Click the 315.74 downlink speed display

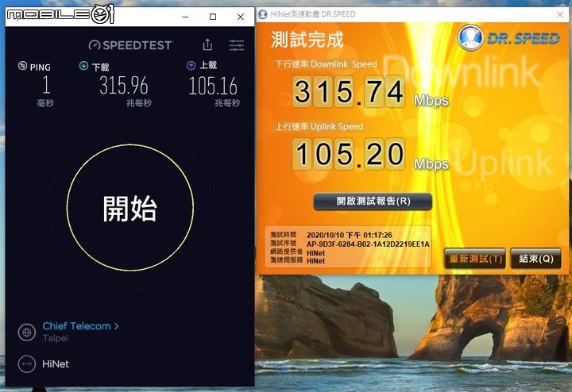point(349,91)
